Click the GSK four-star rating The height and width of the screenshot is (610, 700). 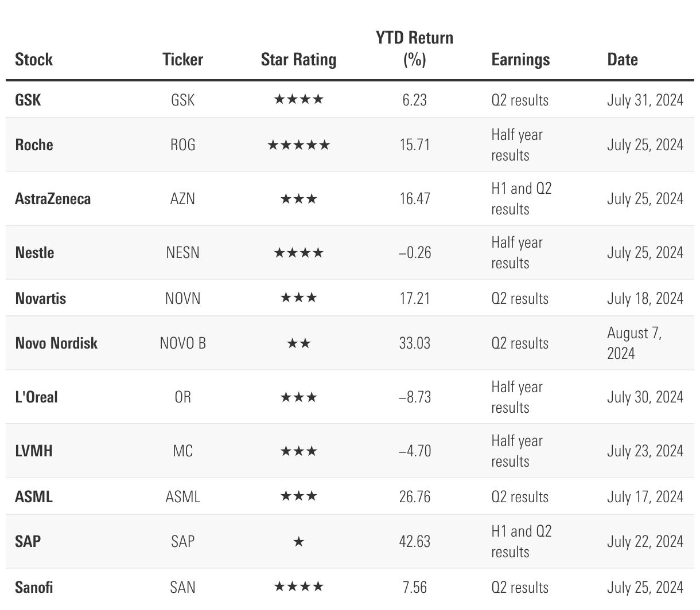(x=299, y=100)
